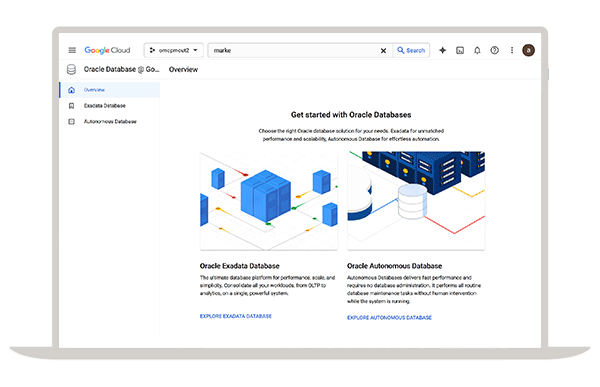600x387 pixels.
Task: Clear the search text with the X
Action: pos(383,51)
